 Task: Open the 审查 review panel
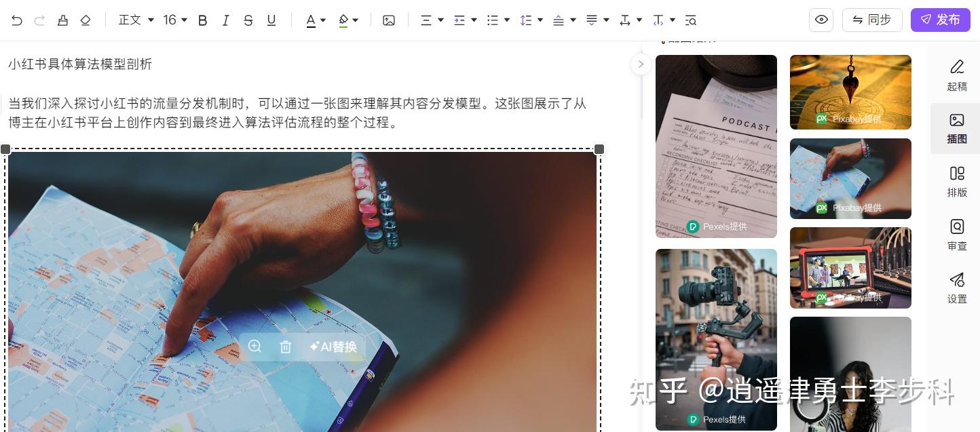[956, 235]
